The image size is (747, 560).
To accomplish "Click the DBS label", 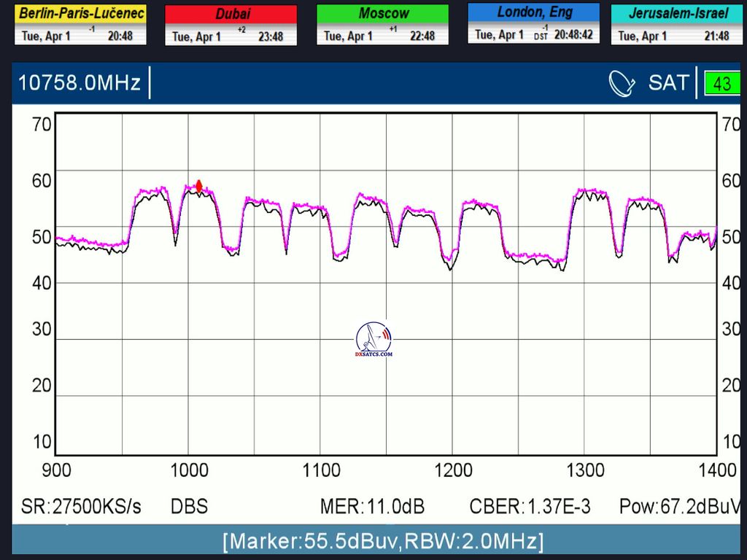I will click(189, 506).
